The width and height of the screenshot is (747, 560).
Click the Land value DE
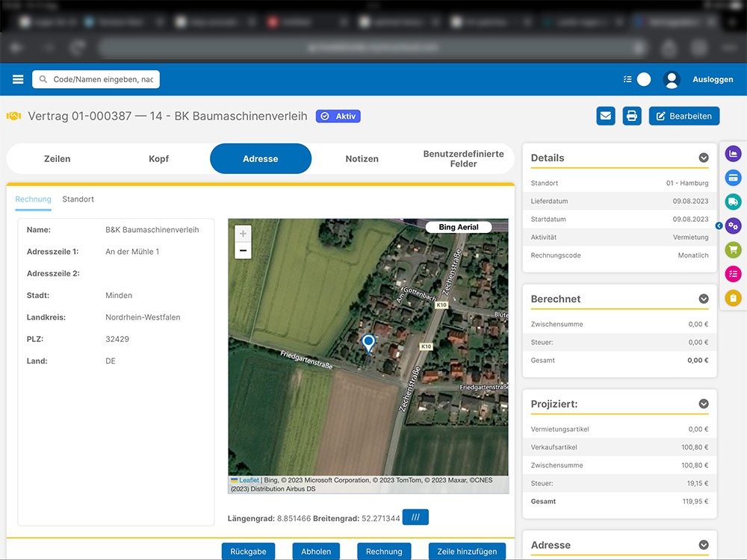[x=111, y=361]
